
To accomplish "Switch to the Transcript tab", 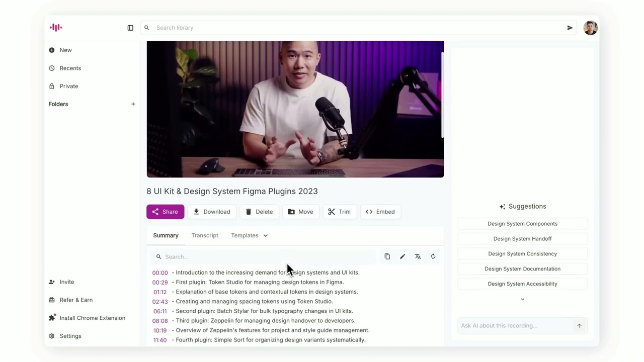I will tap(204, 235).
